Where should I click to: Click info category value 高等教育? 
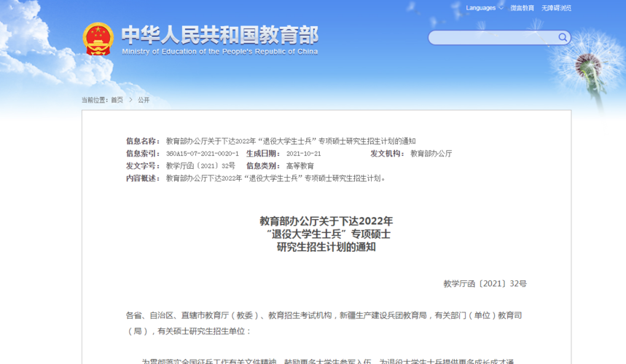pos(300,166)
